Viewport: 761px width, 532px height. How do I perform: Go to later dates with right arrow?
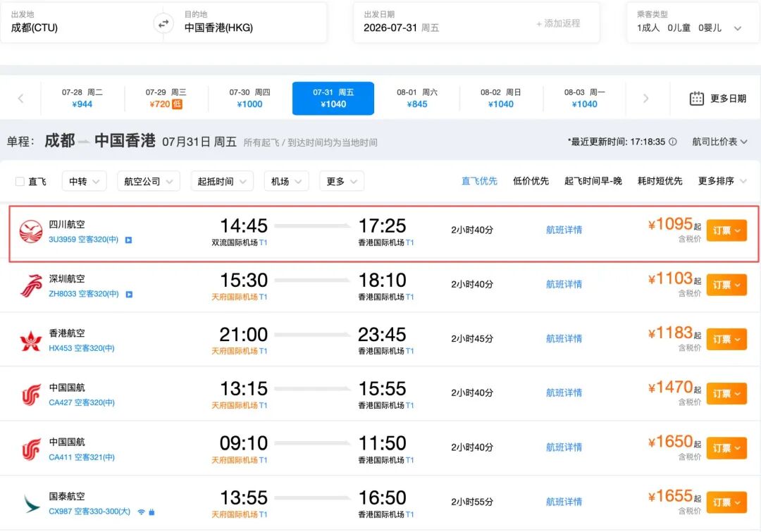point(645,99)
